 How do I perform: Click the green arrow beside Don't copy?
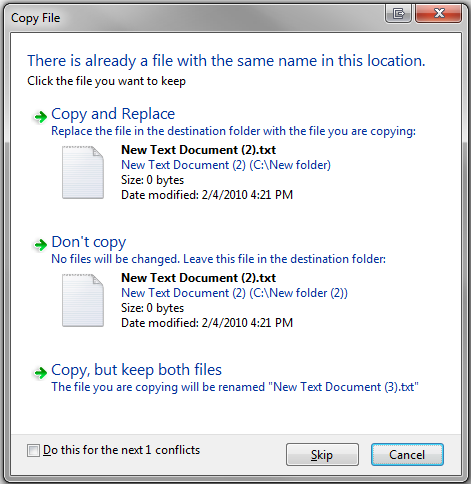pos(41,245)
